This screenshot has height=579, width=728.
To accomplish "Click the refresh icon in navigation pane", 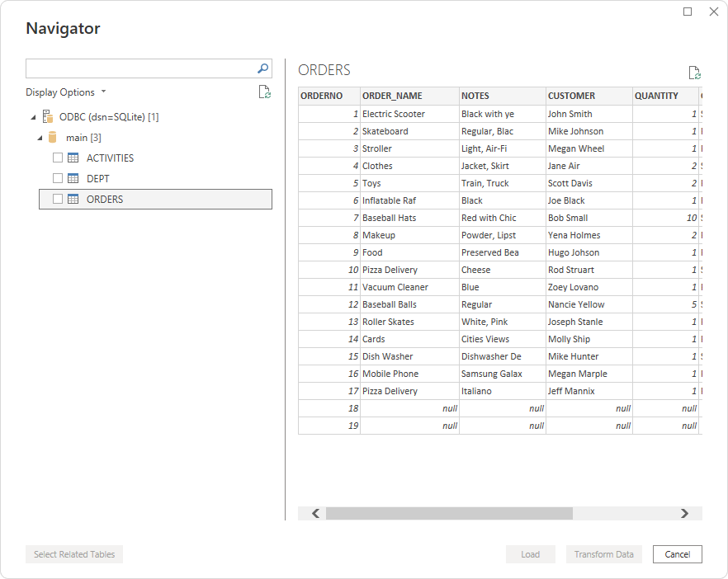I will [264, 92].
